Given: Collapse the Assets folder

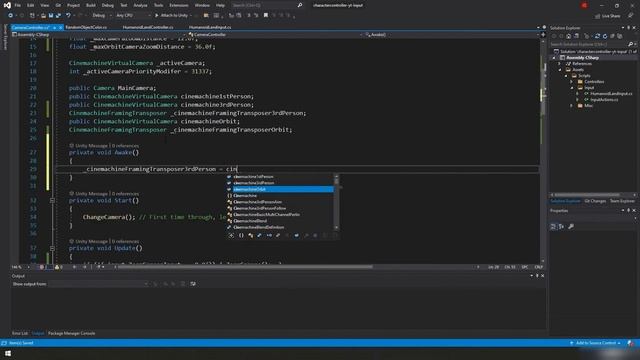Looking at the screenshot, I should click(560, 70).
